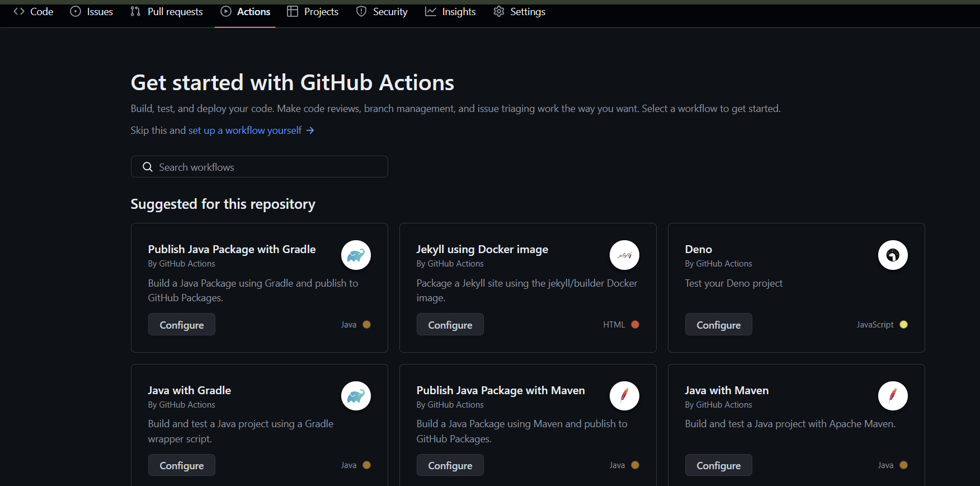Image resolution: width=980 pixels, height=486 pixels.
Task: Click Maven feather logo on Java with Maven card
Action: point(893,396)
